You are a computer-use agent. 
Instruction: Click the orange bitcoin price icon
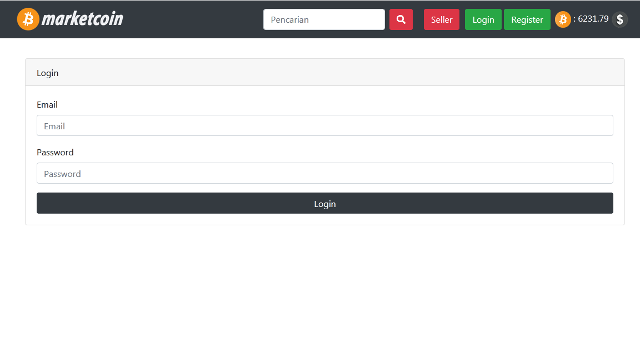pos(563,19)
